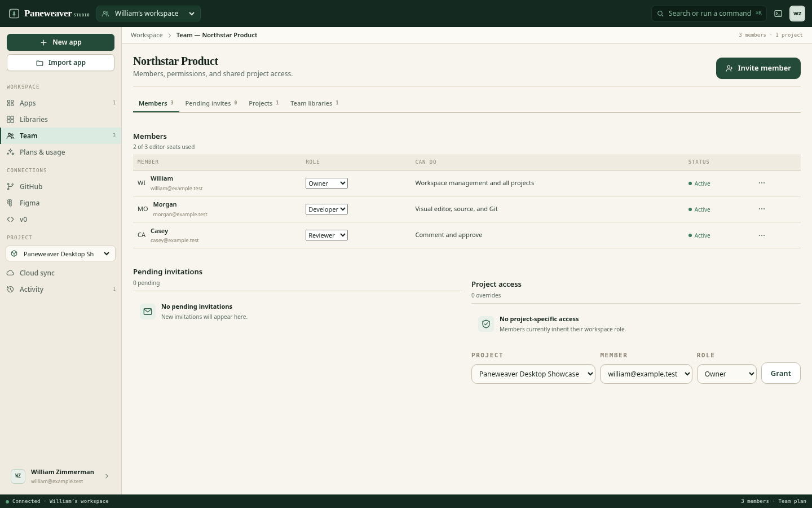812x508 pixels.
Task: Click the Connected status bar entry
Action: tap(57, 501)
